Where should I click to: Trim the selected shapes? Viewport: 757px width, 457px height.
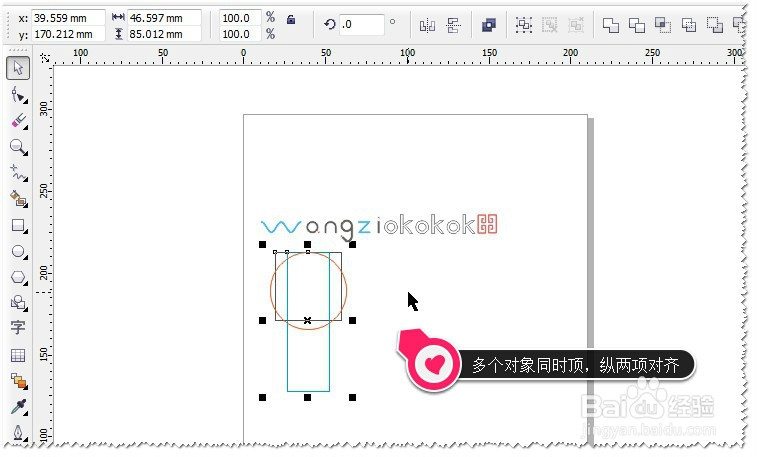click(x=637, y=25)
